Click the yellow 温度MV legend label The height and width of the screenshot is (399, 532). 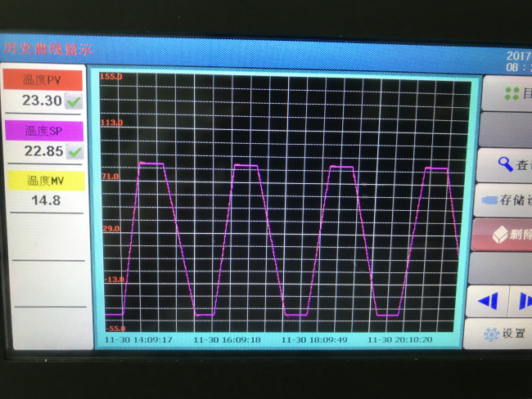click(44, 180)
